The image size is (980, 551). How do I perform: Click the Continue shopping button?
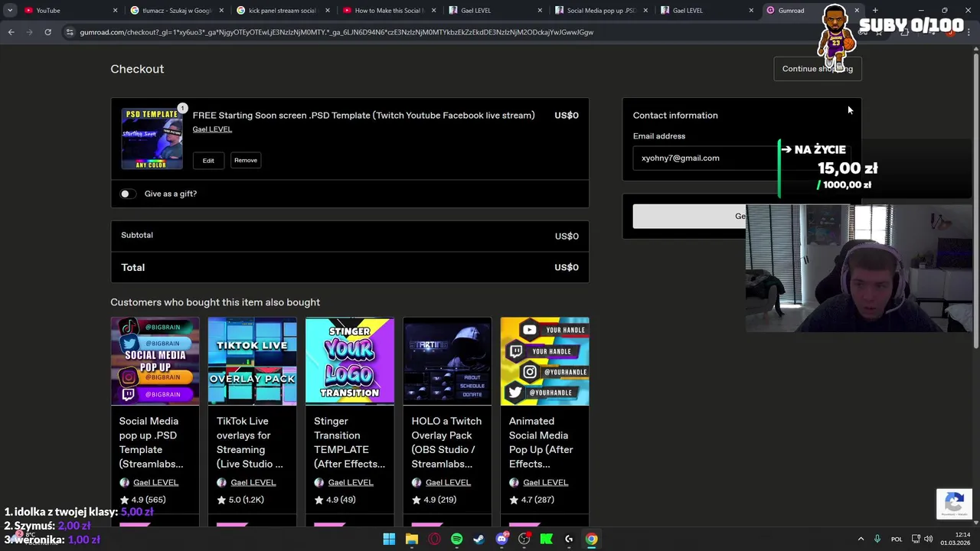tap(817, 69)
